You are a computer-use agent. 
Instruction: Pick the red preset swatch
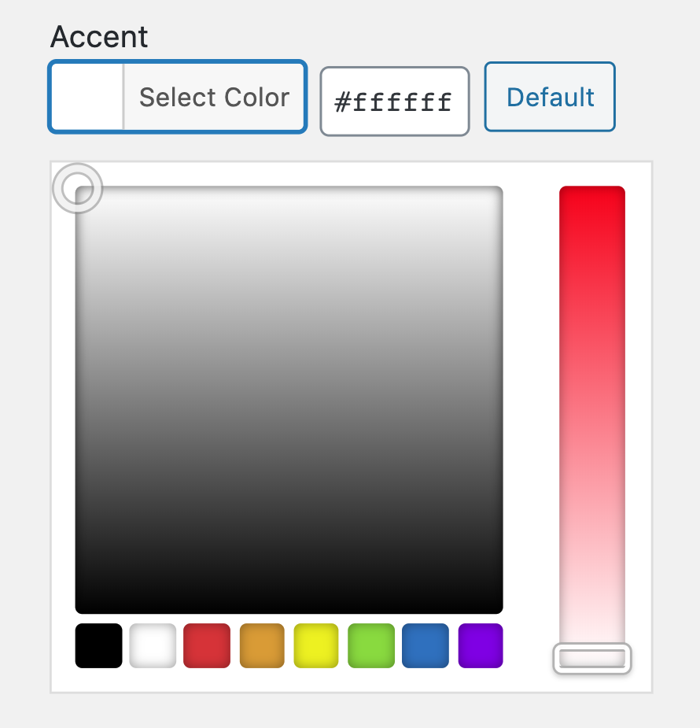[x=207, y=645]
